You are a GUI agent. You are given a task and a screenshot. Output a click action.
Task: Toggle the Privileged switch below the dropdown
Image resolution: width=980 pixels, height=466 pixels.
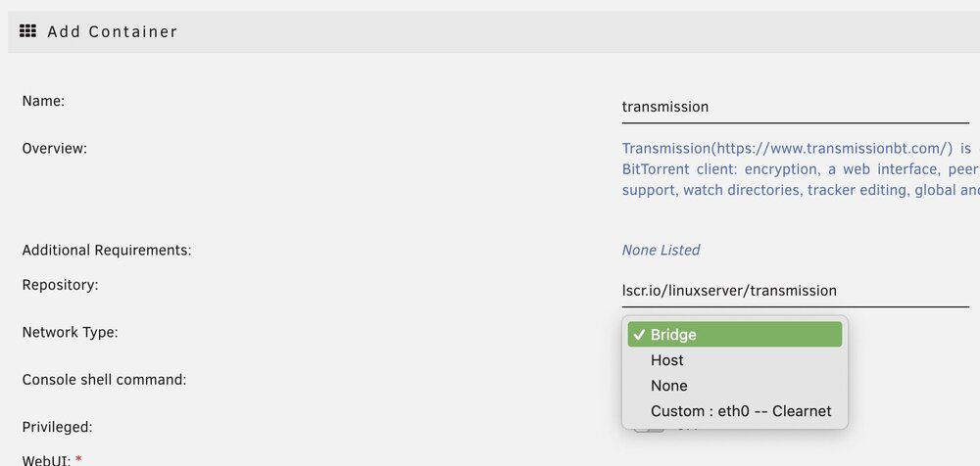pyautogui.click(x=649, y=429)
